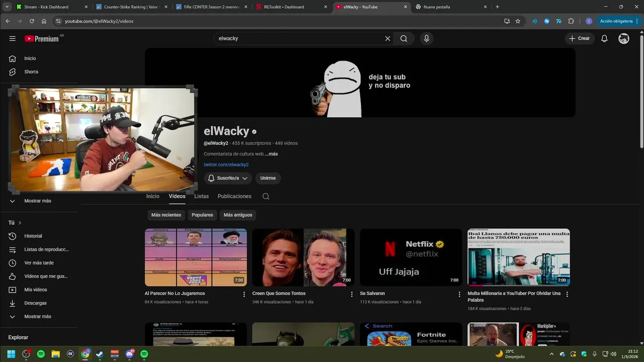This screenshot has width=644, height=362.
Task: Click the page vertical scrollbar
Action: 641,90
